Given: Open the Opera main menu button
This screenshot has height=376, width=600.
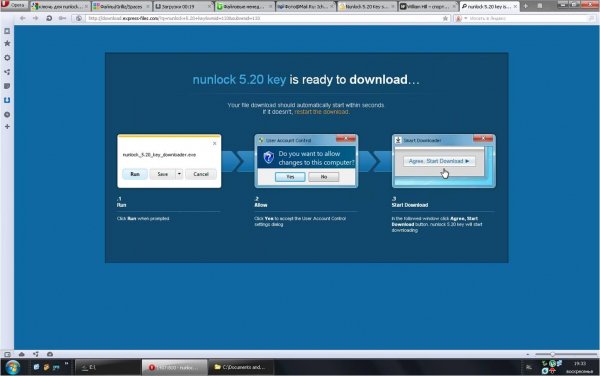Looking at the screenshot, I should coord(14,5).
